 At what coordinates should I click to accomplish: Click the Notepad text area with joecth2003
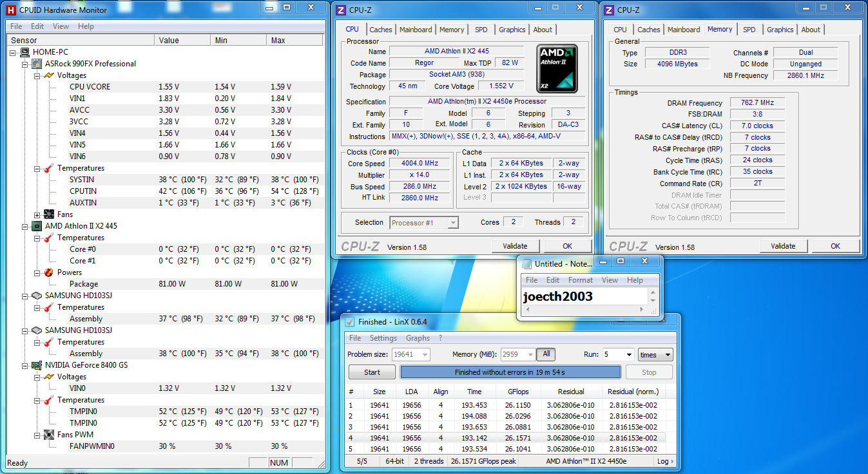(584, 296)
